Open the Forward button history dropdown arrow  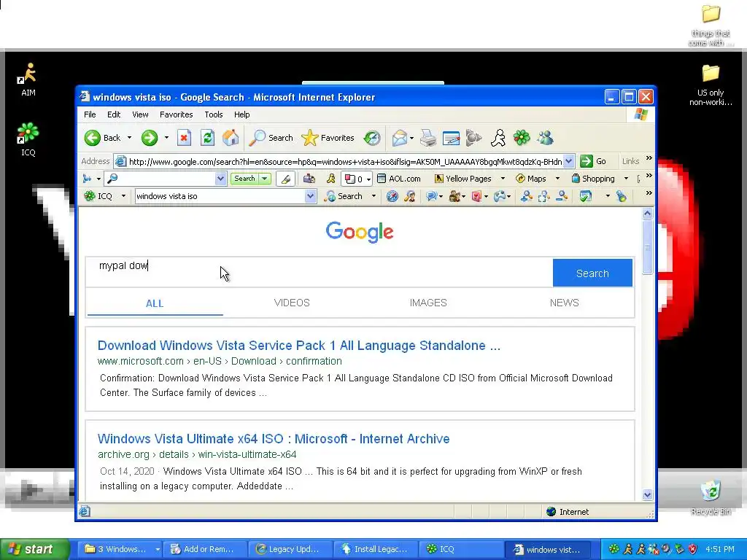[x=166, y=138]
